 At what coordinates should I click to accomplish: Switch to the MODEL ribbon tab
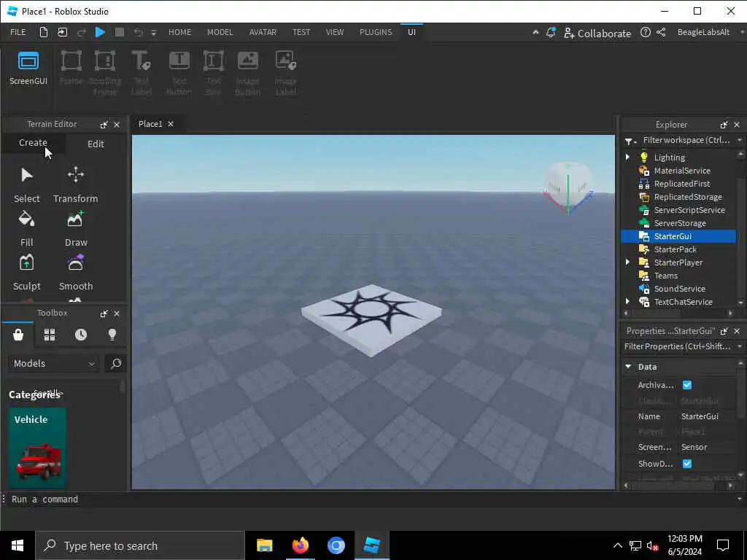220,32
